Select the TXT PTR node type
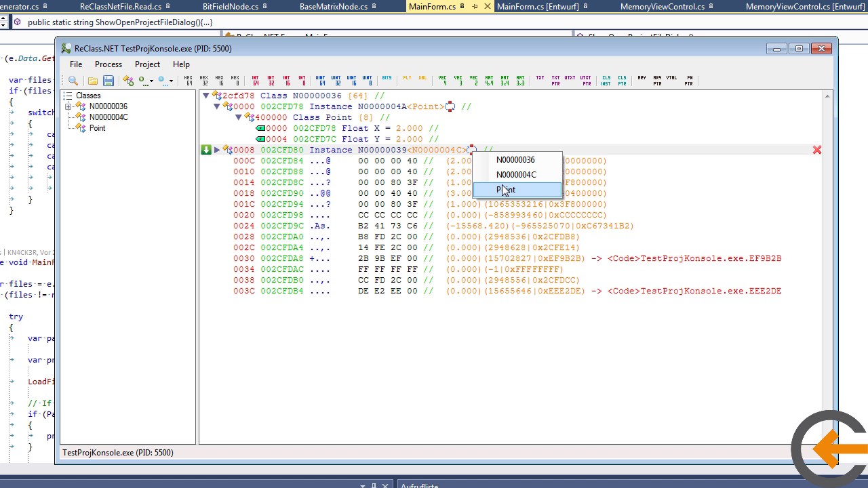The width and height of the screenshot is (868, 488). (556, 81)
